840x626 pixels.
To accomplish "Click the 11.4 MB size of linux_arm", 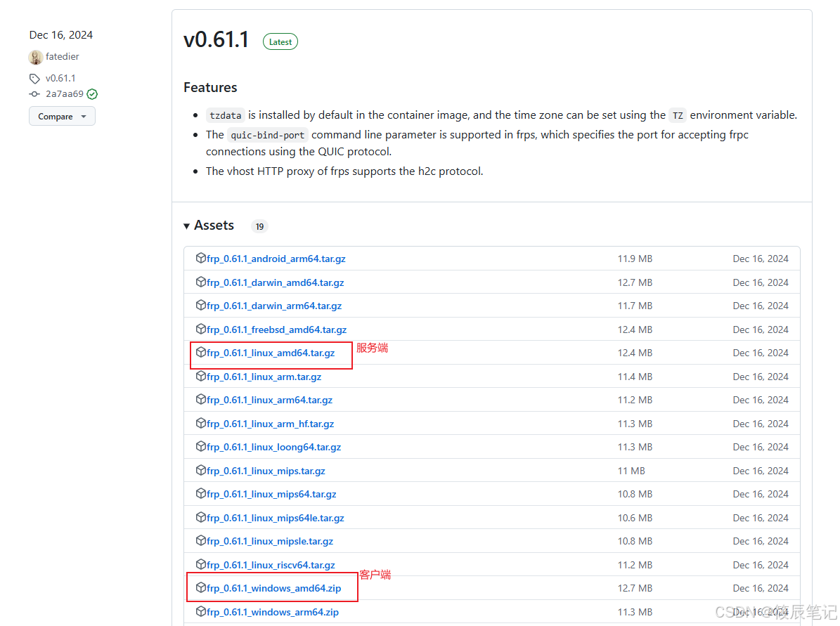I will (635, 377).
